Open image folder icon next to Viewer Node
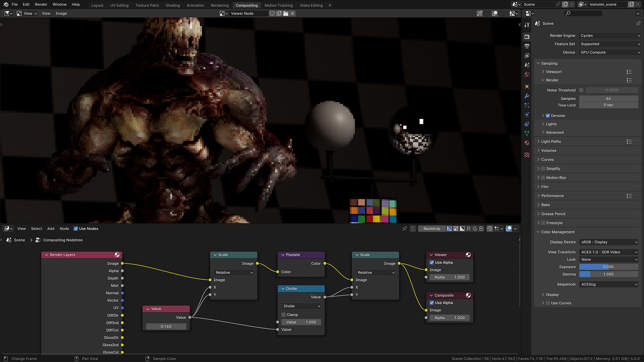Screen dimensions: 644x362 pyautogui.click(x=286, y=14)
